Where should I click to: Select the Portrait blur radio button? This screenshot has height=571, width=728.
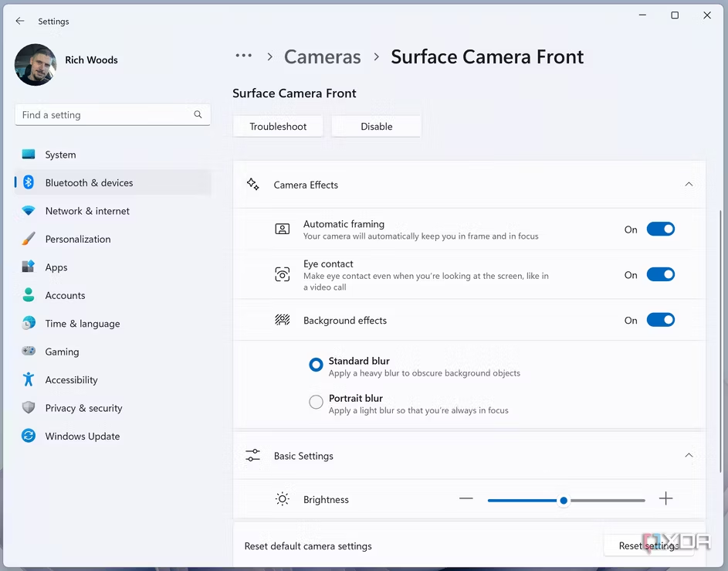[x=316, y=402]
